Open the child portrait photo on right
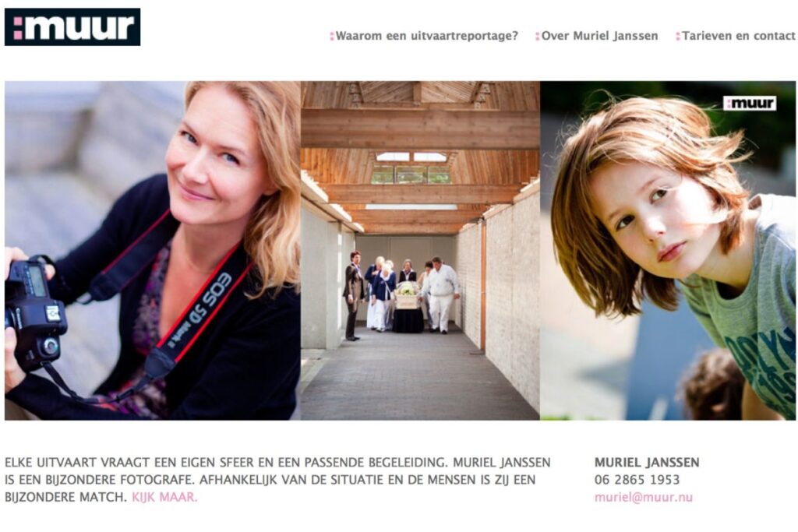 pyautogui.click(x=668, y=250)
